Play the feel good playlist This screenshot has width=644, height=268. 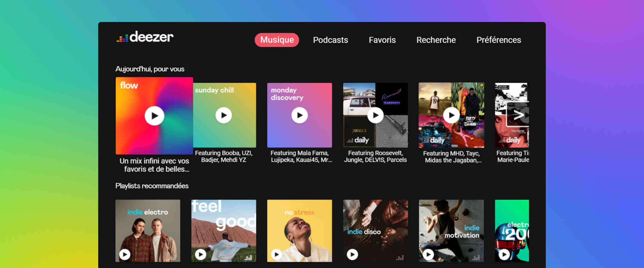pyautogui.click(x=200, y=254)
